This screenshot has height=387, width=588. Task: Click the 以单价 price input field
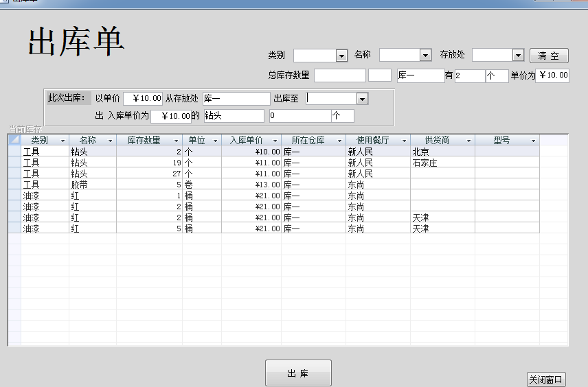[x=143, y=99]
